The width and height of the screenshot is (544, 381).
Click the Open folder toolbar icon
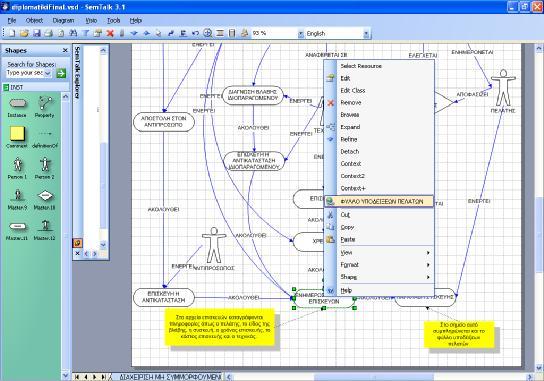(x=24, y=33)
